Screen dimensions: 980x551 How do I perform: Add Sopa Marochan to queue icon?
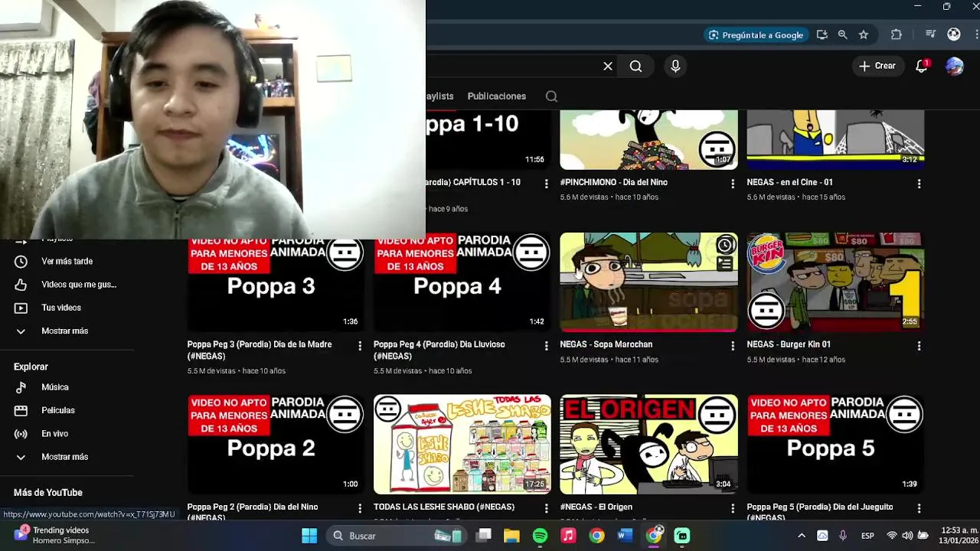tap(724, 264)
